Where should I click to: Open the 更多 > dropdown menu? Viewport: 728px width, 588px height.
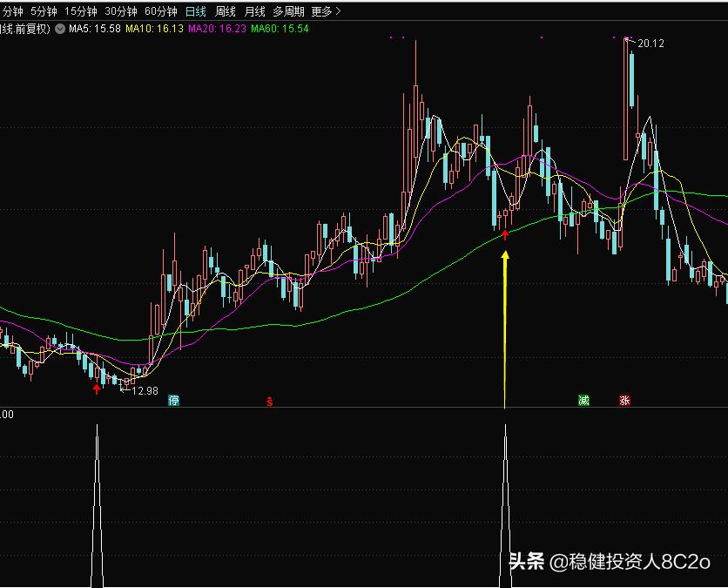tap(320, 12)
